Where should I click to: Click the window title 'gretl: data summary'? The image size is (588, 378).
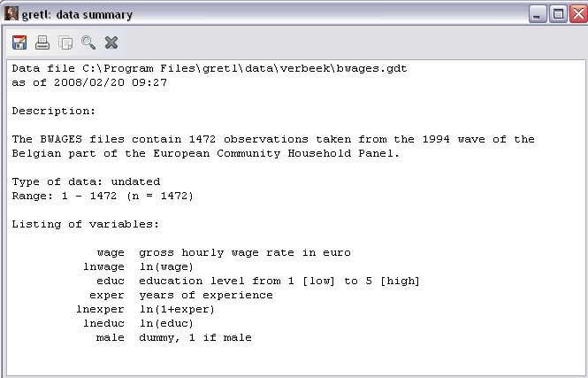77,15
